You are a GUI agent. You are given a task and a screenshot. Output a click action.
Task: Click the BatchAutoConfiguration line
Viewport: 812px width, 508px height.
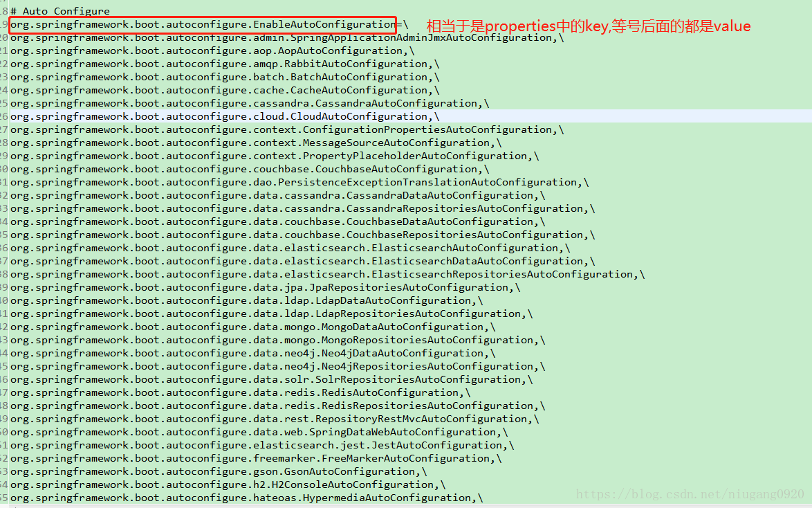[x=225, y=77]
